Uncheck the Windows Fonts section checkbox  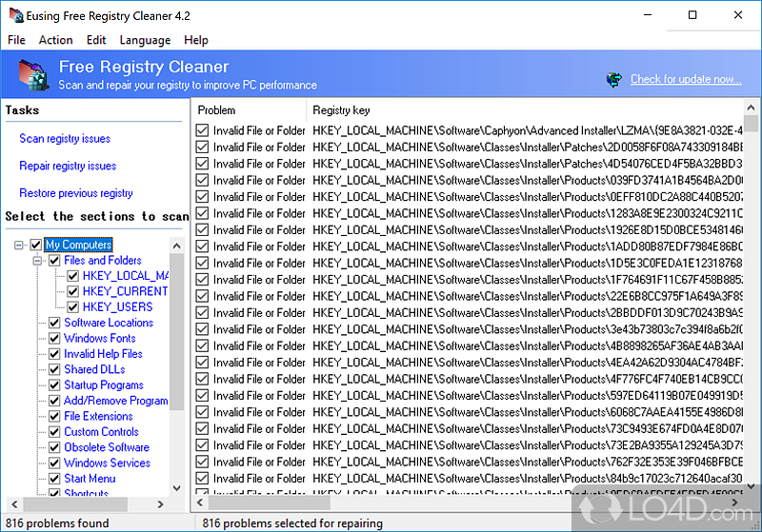point(55,338)
